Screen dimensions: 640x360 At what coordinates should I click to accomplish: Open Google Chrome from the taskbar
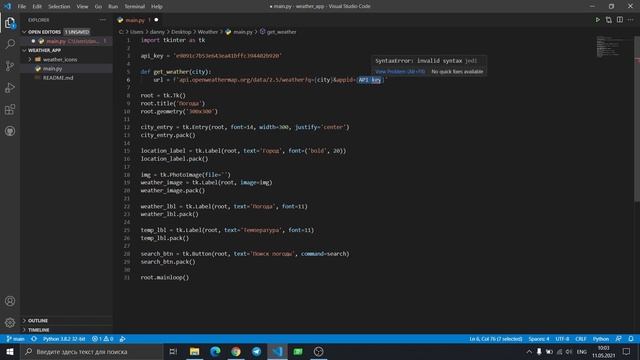[236, 351]
